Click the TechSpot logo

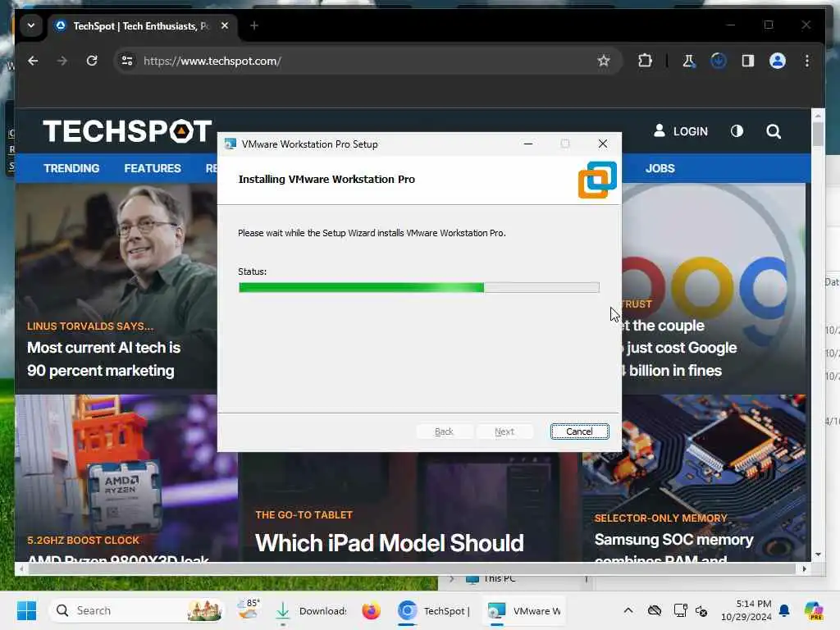[x=127, y=131]
